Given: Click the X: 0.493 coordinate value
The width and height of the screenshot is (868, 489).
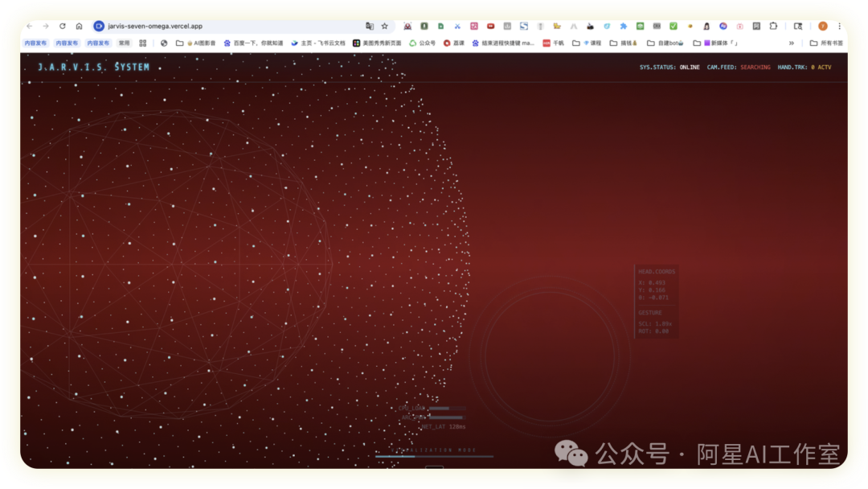Looking at the screenshot, I should pyautogui.click(x=652, y=283).
